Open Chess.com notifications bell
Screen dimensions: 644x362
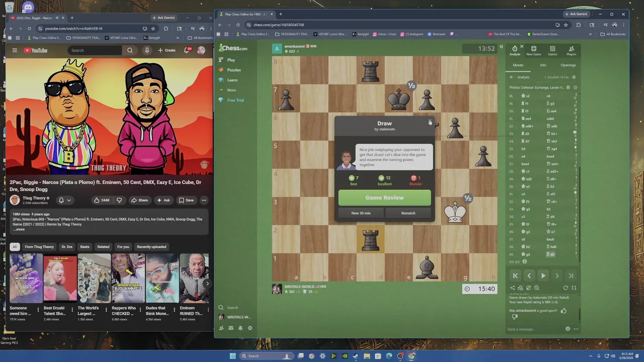[240, 328]
